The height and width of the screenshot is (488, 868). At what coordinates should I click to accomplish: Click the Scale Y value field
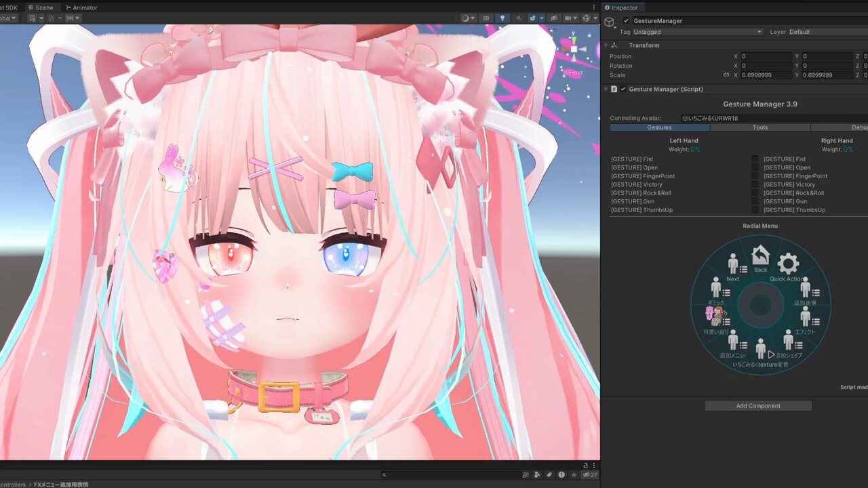[x=827, y=75]
